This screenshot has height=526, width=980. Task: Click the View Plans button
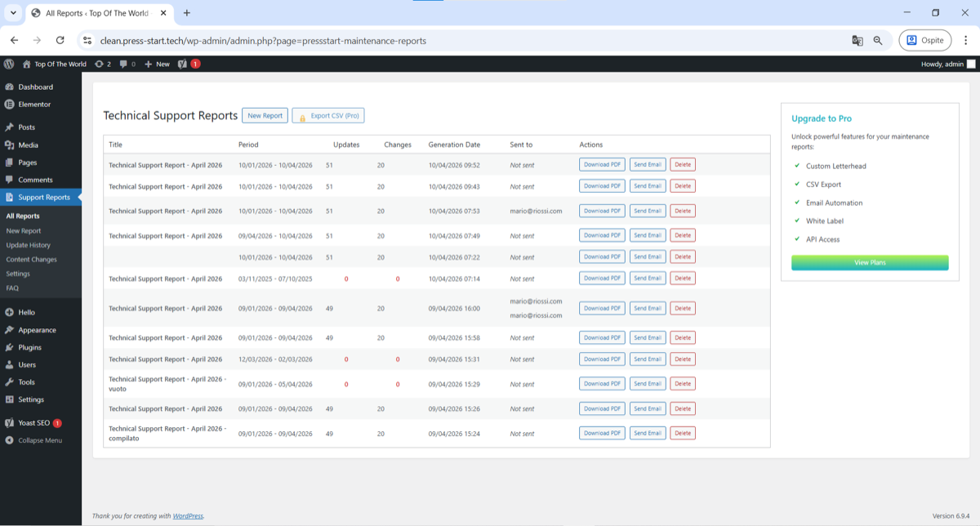click(869, 262)
